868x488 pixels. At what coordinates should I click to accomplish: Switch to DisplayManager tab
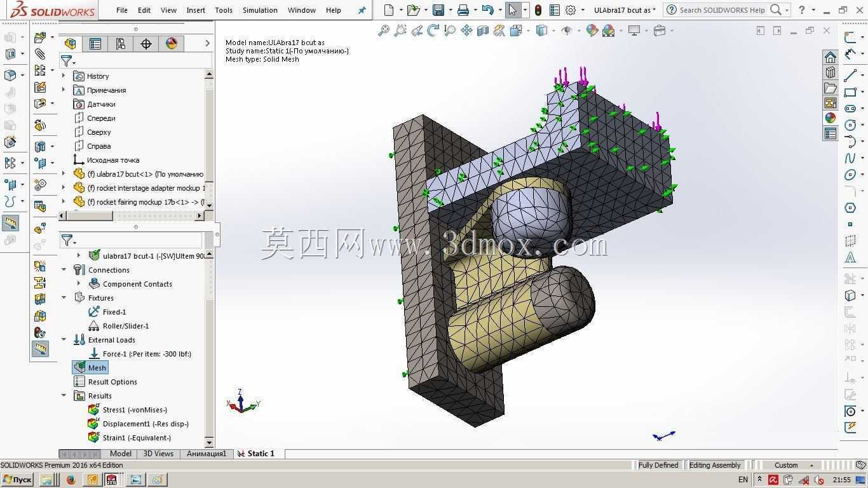pos(172,43)
